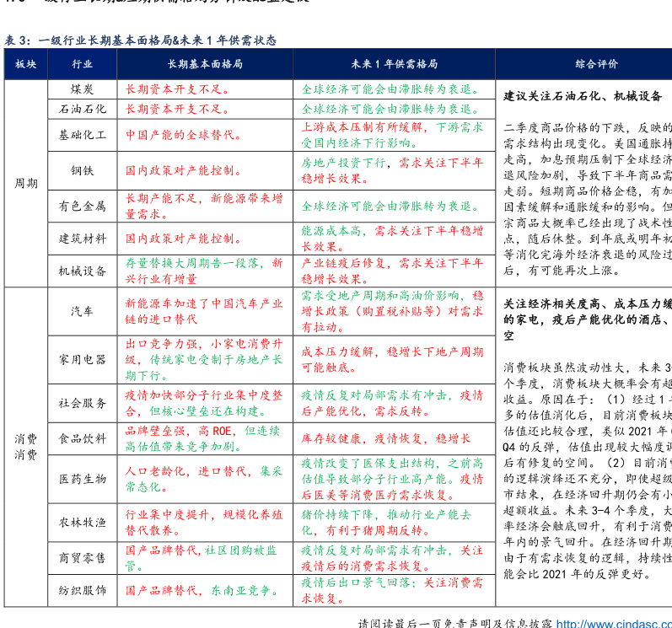Select the '有色金属' industry cell
672x628 pixels.
(83, 206)
